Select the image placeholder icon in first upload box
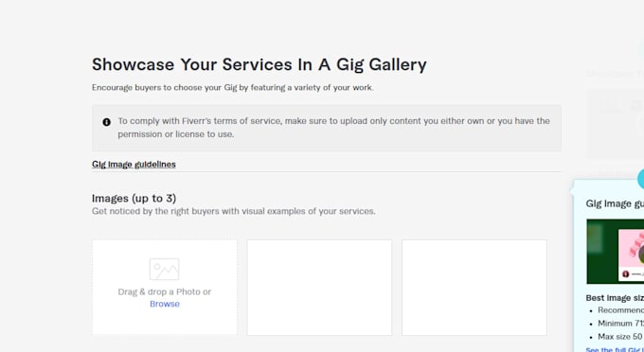The width and height of the screenshot is (644, 352). pyautogui.click(x=164, y=269)
